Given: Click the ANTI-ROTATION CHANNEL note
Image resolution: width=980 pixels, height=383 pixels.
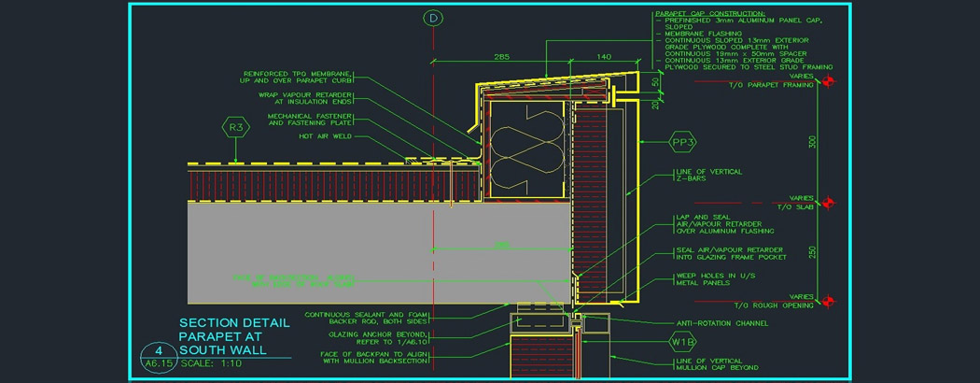Looking at the screenshot, I should tap(725, 323).
